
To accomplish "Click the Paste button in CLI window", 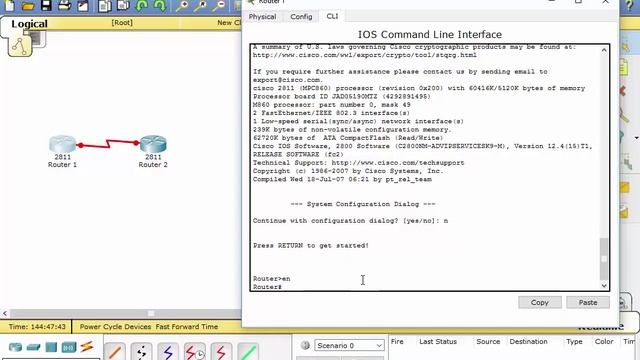I will click(x=588, y=302).
